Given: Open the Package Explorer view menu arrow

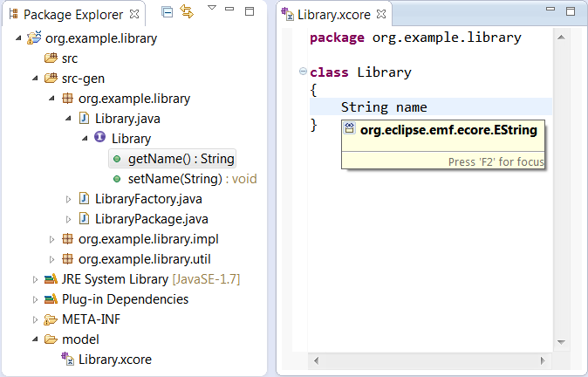Looking at the screenshot, I should 212,9.
